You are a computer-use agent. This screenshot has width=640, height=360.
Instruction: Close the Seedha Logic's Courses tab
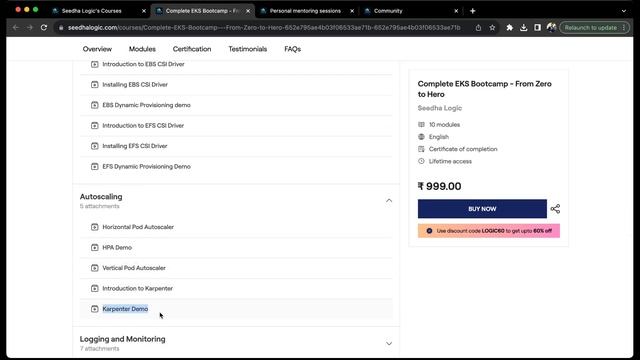144,11
